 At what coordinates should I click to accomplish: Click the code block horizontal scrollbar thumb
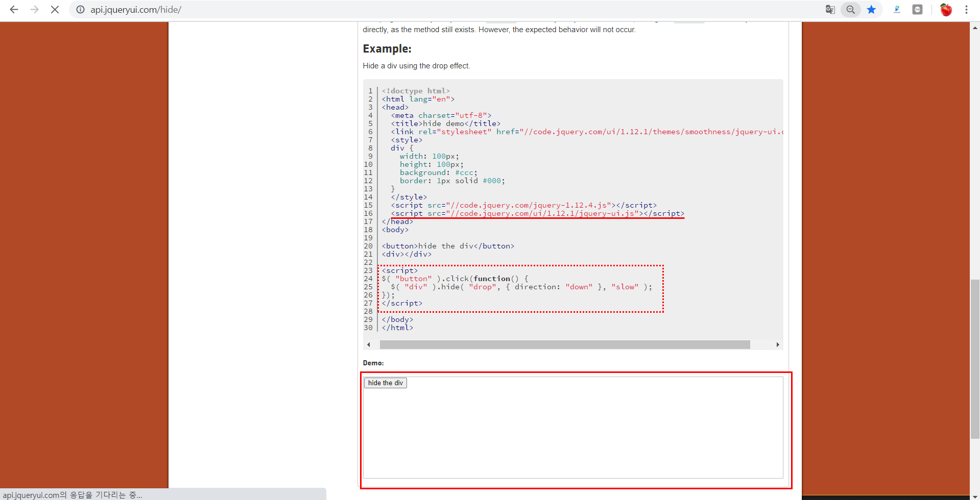click(565, 345)
